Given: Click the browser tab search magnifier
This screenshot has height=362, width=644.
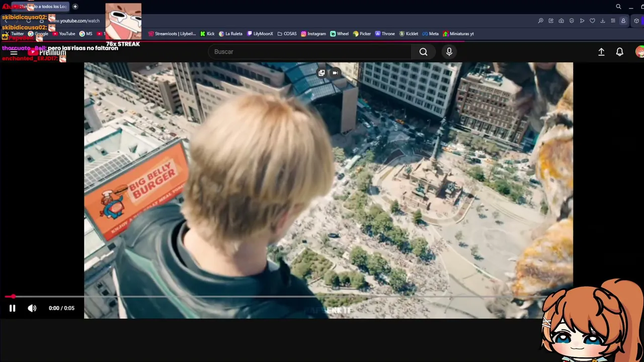Looking at the screenshot, I should [618, 7].
